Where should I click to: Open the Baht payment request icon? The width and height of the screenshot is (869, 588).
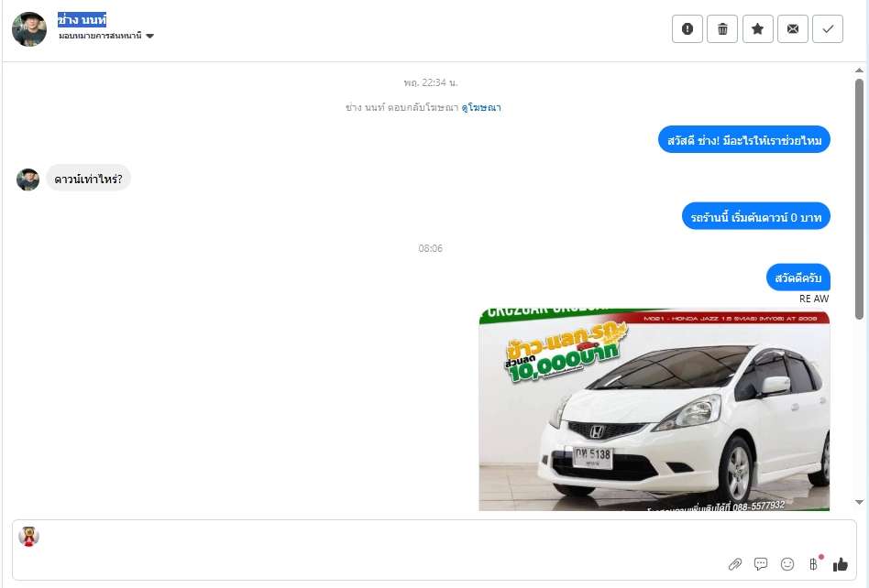point(814,563)
